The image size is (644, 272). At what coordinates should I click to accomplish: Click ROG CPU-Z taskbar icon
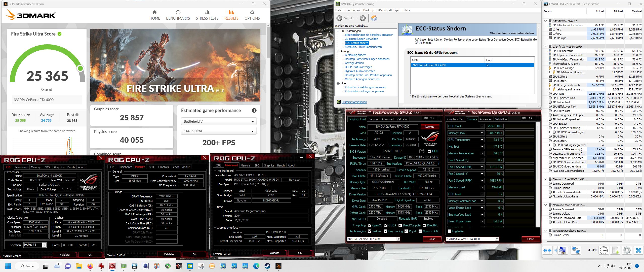click(x=112, y=266)
